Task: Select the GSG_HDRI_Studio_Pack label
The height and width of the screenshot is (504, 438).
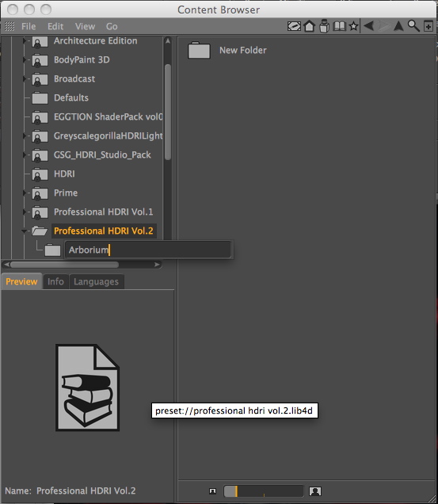Action: point(102,155)
